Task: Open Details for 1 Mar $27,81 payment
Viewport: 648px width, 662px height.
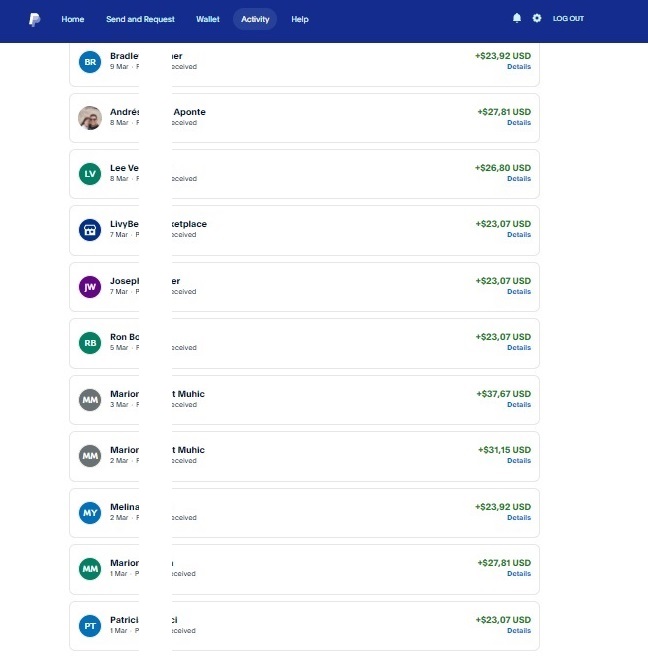Action: pos(519,574)
